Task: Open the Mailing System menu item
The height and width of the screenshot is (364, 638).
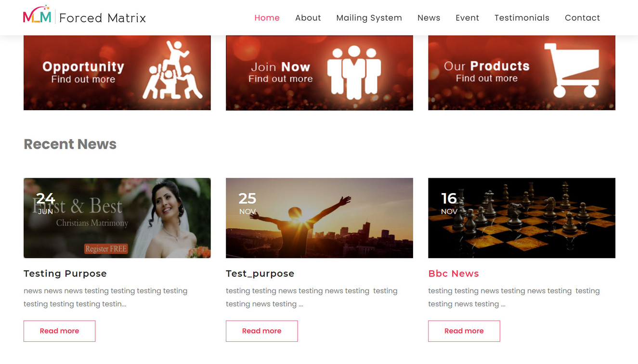Action: coord(369,18)
